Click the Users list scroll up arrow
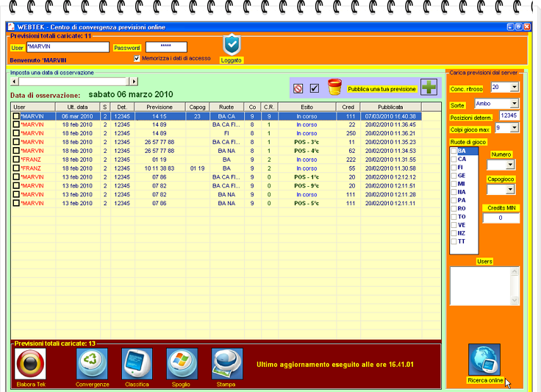The image size is (541, 392). pos(515,271)
